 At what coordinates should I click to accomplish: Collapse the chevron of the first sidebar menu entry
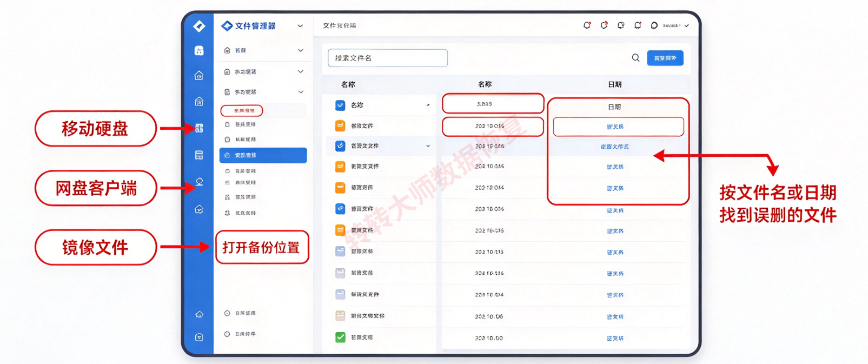[x=300, y=50]
